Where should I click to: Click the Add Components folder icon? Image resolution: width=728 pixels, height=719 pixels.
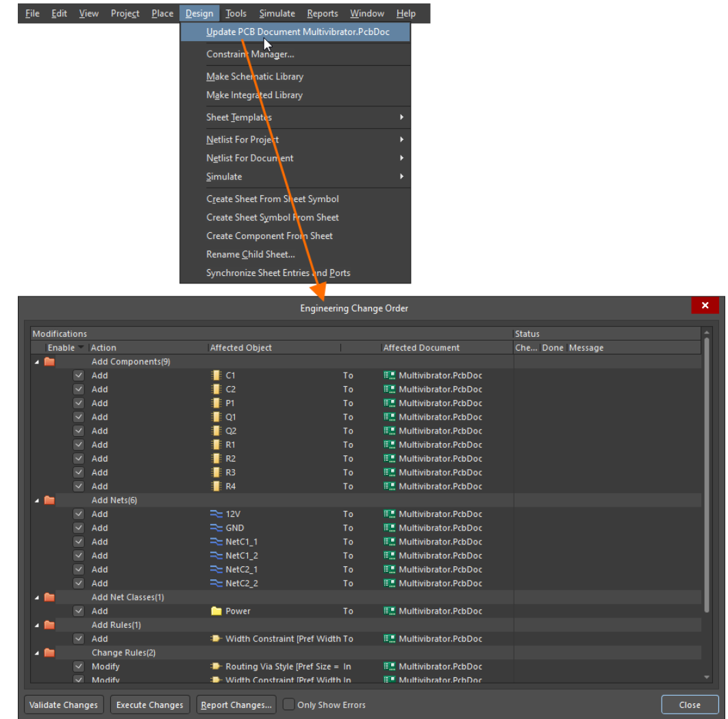(x=49, y=362)
